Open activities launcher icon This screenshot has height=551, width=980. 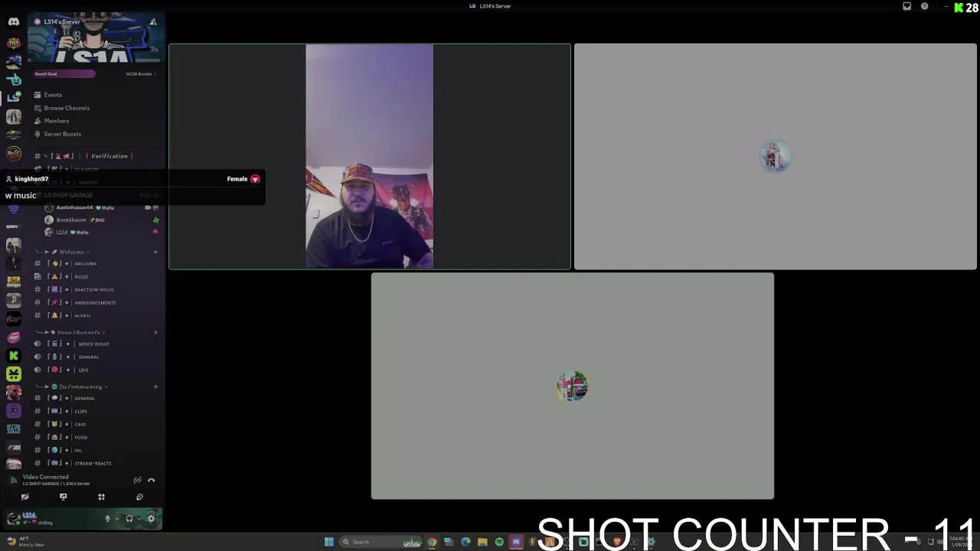(x=101, y=497)
